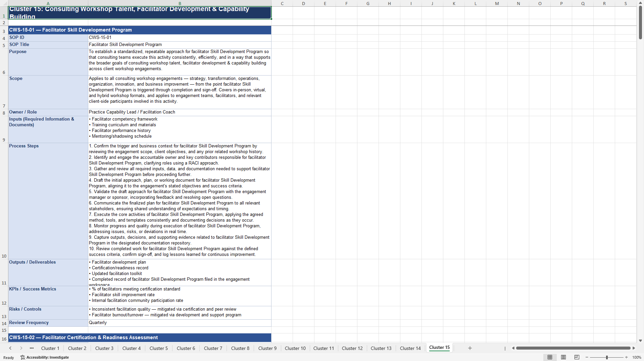Select the 'Review Frequency' label cell
Image resolution: width=644 pixels, height=361 pixels.
coord(48,323)
